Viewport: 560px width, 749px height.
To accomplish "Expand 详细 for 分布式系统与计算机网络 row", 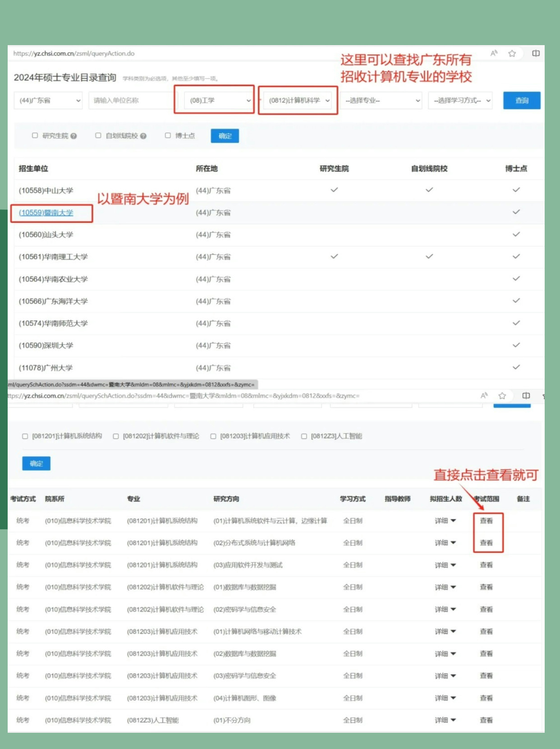I will pyautogui.click(x=445, y=543).
